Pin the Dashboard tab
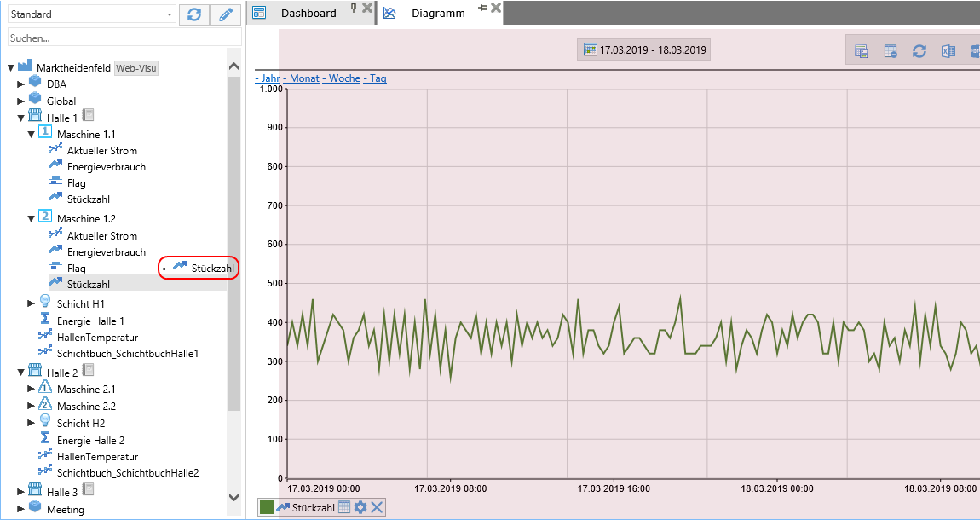Image resolution: width=980 pixels, height=520 pixels. point(354,8)
